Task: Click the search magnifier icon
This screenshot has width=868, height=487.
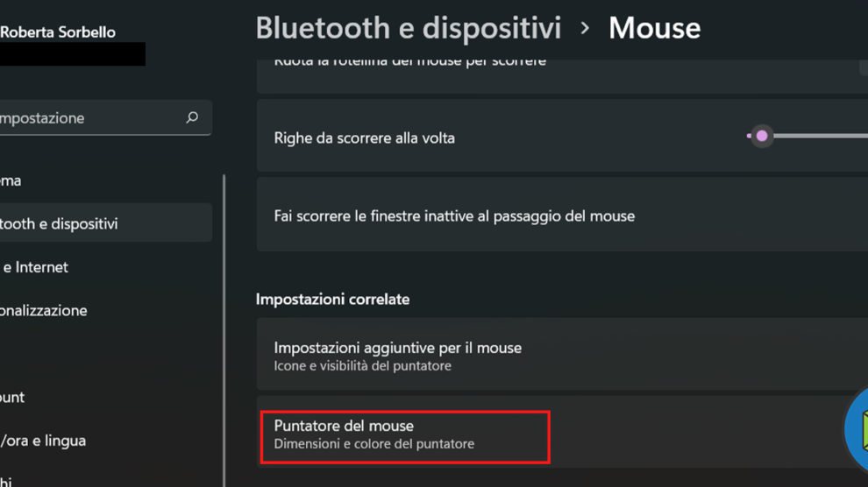Action: (192, 117)
